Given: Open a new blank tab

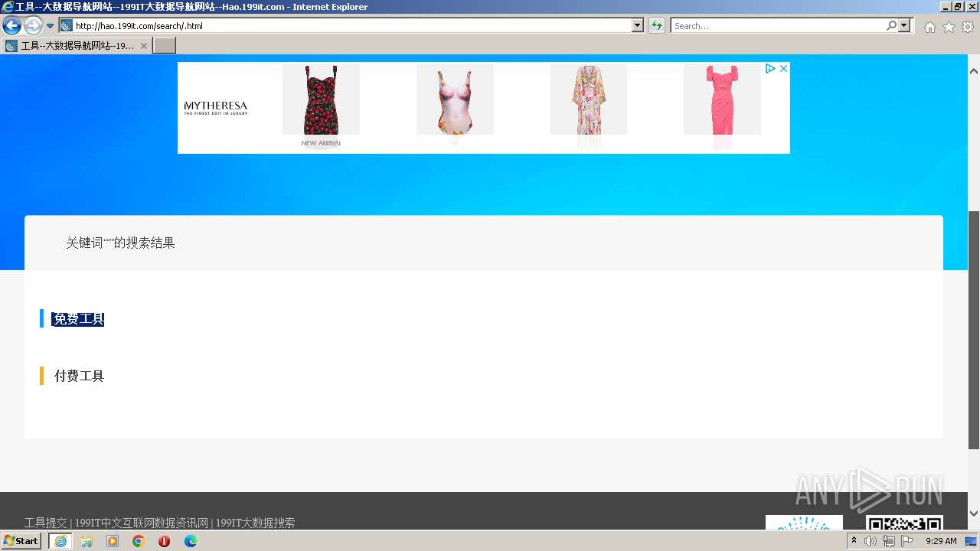Looking at the screenshot, I should click(x=165, y=46).
